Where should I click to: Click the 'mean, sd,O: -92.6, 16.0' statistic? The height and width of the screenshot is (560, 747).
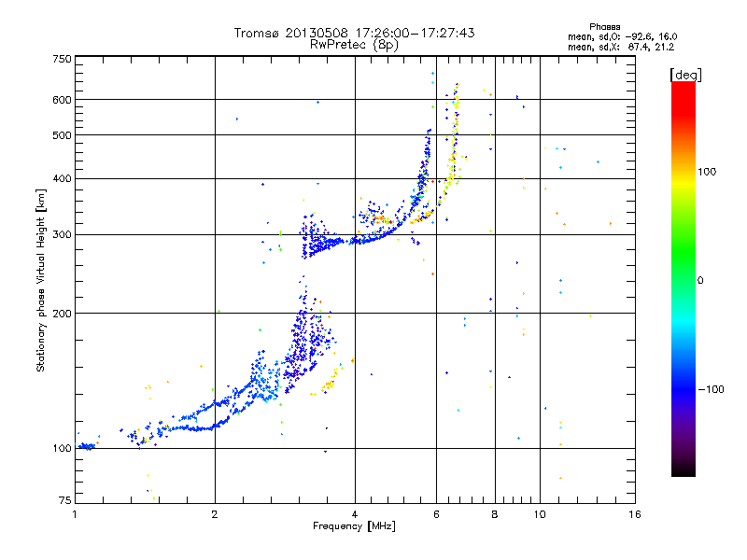pos(622,36)
